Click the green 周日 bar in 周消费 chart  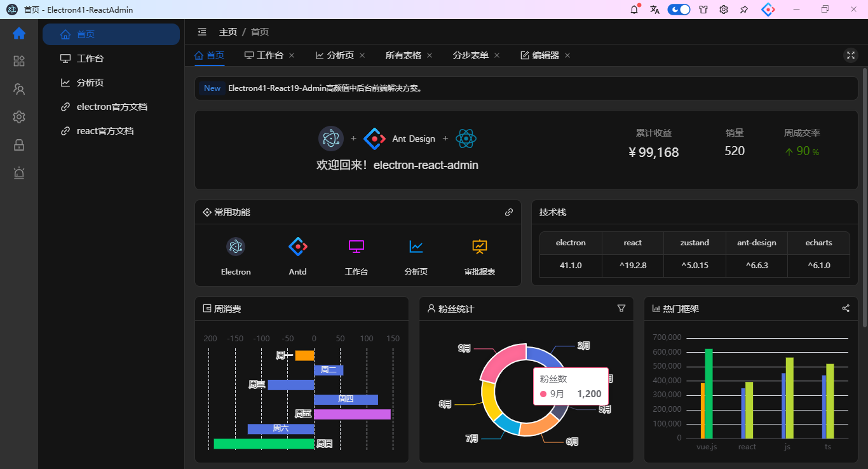click(x=264, y=444)
